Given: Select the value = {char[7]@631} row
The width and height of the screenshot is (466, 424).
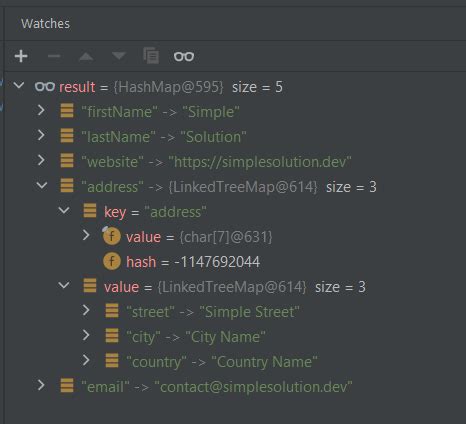Looking at the screenshot, I should coord(235,237).
